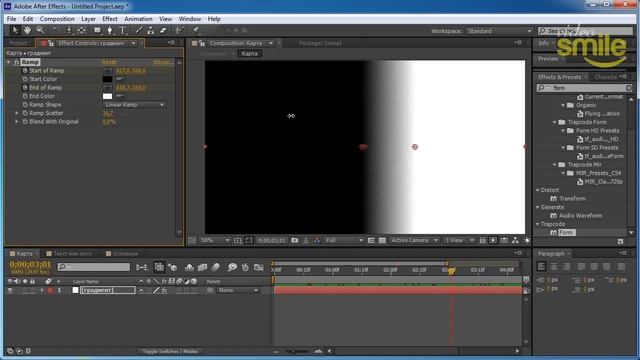Pick Start Color with its eyedropper
This screenshot has height=360, width=640.
pos(120,79)
